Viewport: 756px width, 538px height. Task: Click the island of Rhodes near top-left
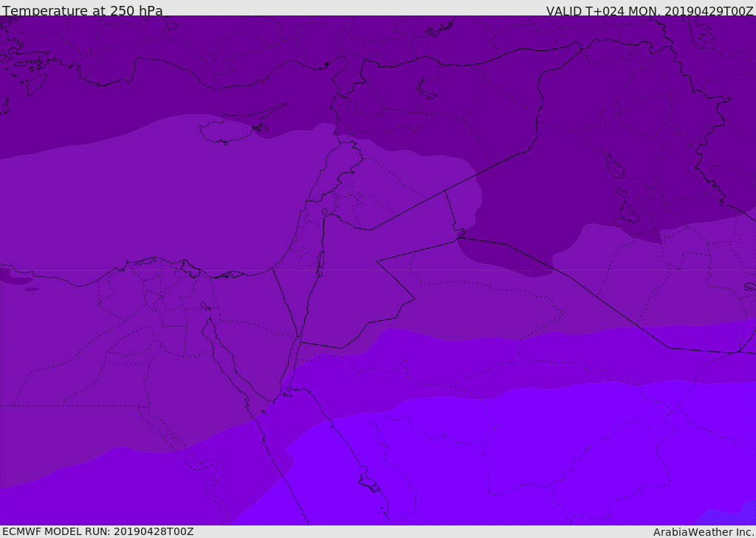point(35,83)
